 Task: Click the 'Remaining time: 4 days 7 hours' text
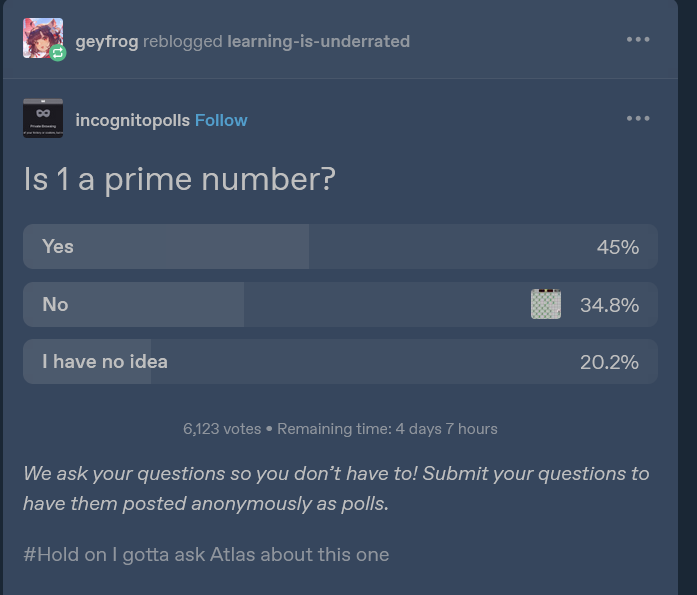(x=387, y=428)
